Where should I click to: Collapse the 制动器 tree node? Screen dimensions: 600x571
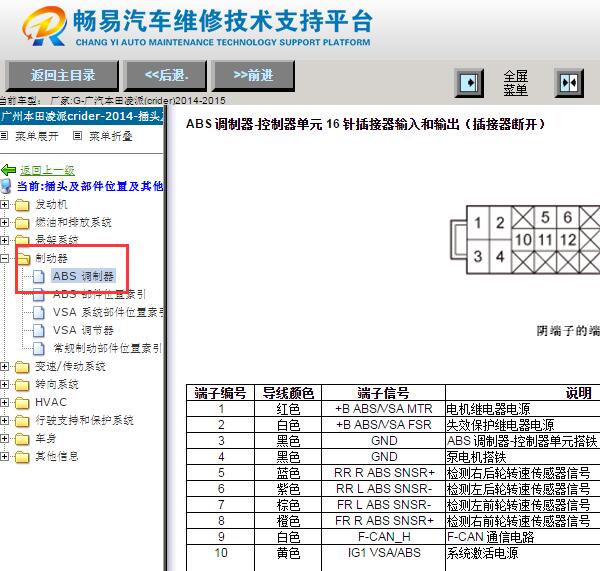point(4,258)
